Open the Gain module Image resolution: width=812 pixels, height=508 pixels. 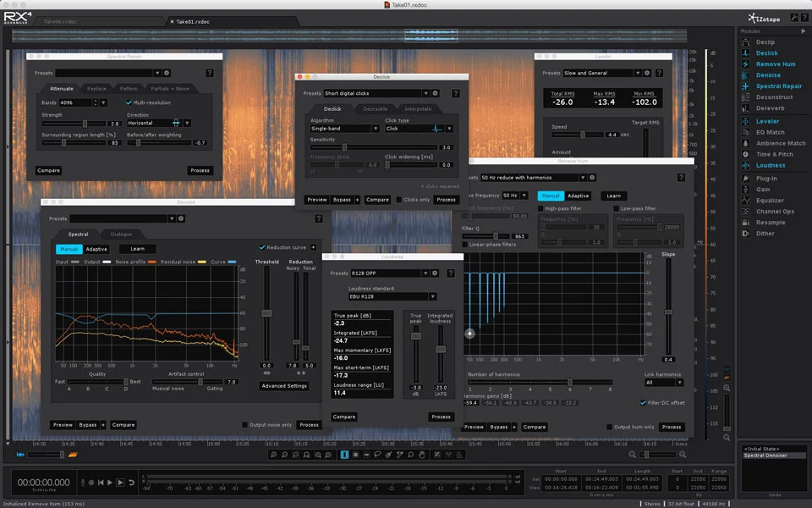click(762, 189)
